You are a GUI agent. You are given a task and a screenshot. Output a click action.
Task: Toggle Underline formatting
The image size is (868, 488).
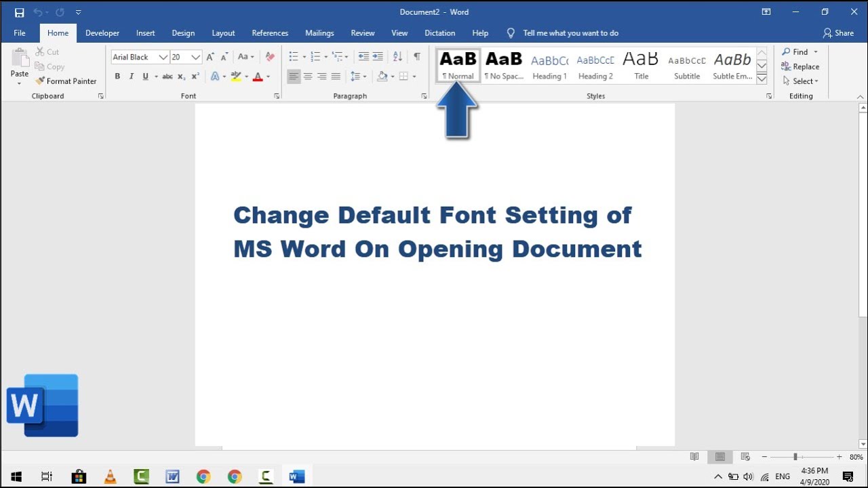pos(145,77)
